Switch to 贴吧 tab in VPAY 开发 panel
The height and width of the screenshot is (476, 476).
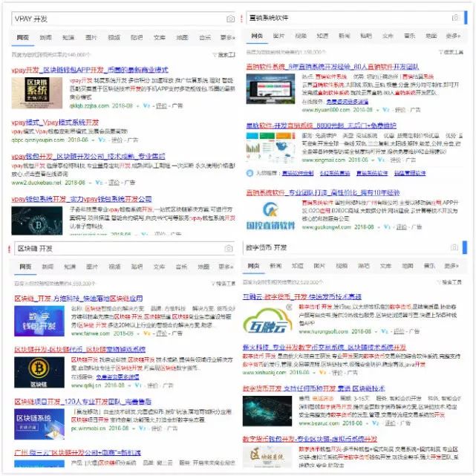click(137, 37)
